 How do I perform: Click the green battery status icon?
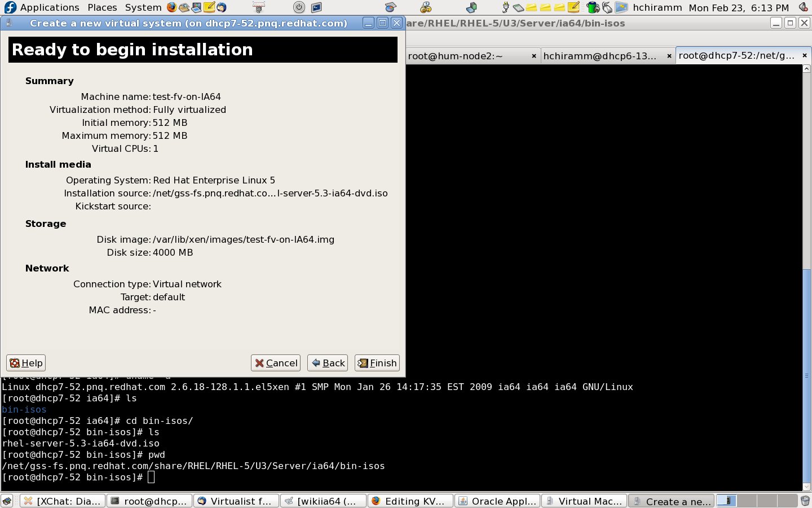coord(593,7)
